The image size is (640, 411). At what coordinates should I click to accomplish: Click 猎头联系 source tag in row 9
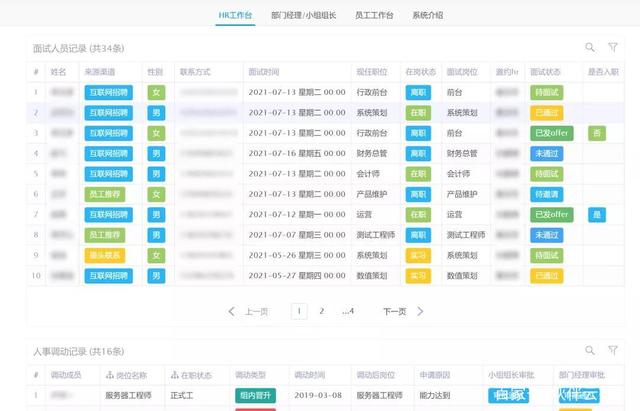pos(108,255)
